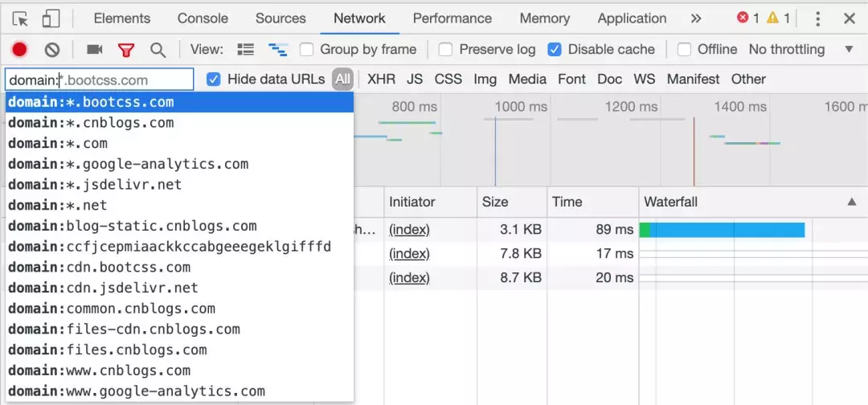Toggle the device toolbar icon
Screen dimensions: 868x405
coord(51,18)
